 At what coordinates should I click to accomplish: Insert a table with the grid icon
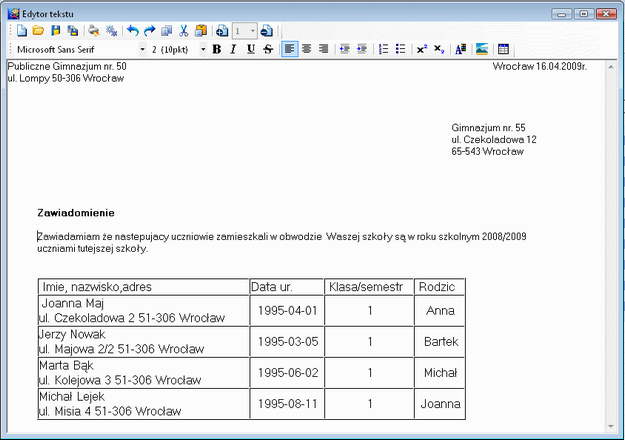click(503, 49)
